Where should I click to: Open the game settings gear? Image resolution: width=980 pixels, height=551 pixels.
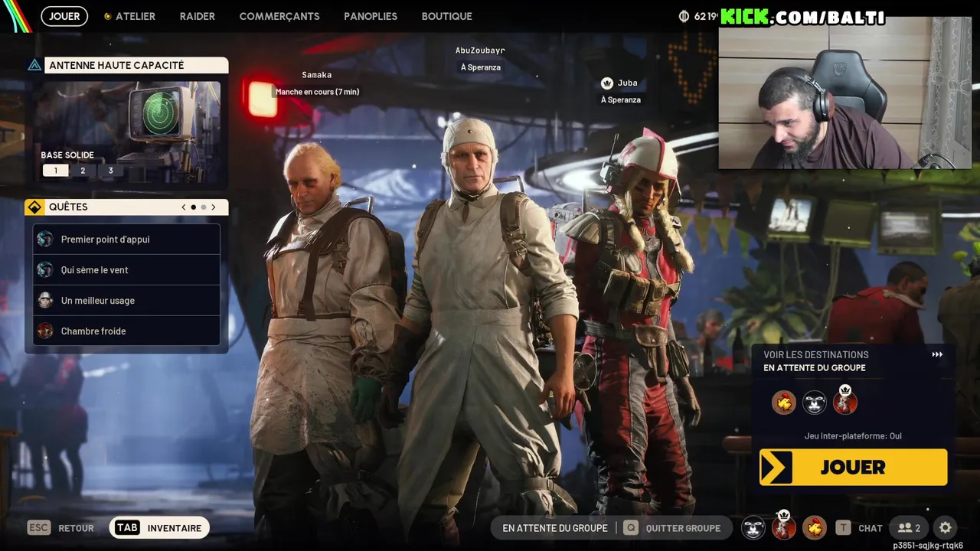tap(946, 527)
